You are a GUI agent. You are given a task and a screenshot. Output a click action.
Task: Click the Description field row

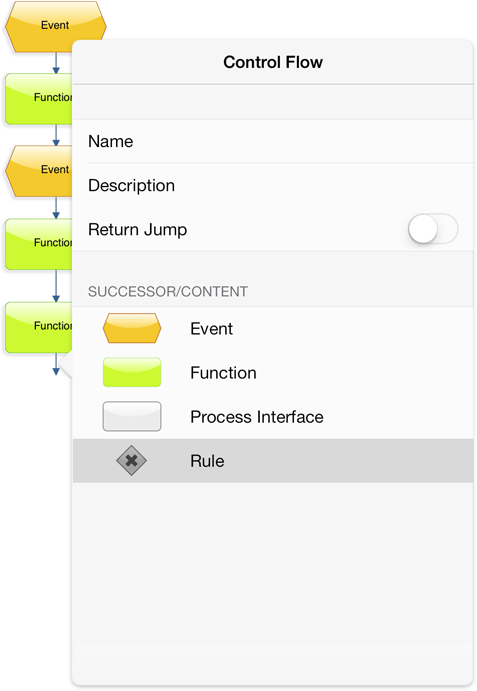click(273, 186)
